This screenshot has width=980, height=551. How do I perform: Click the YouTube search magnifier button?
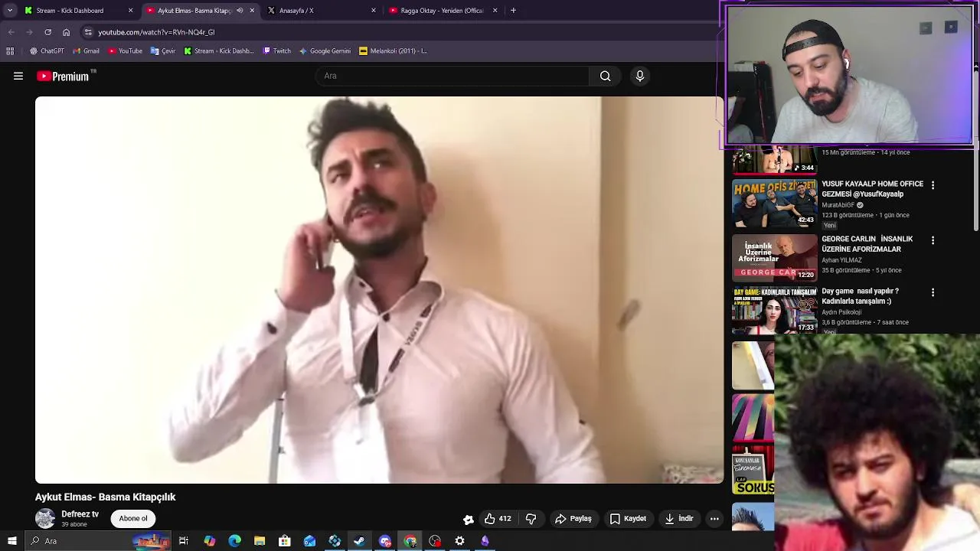(605, 76)
